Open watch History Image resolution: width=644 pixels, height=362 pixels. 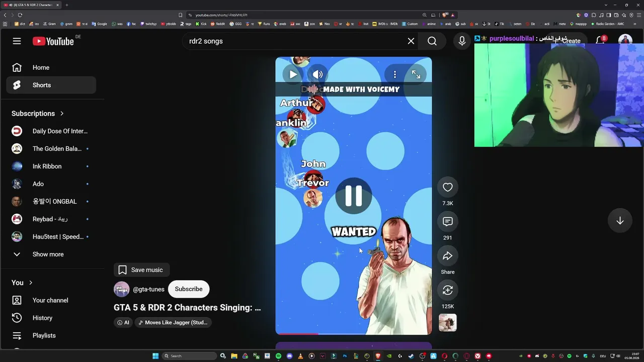click(51, 318)
